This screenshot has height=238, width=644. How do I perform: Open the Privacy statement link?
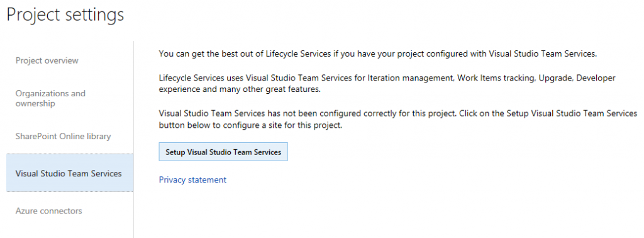(x=192, y=179)
